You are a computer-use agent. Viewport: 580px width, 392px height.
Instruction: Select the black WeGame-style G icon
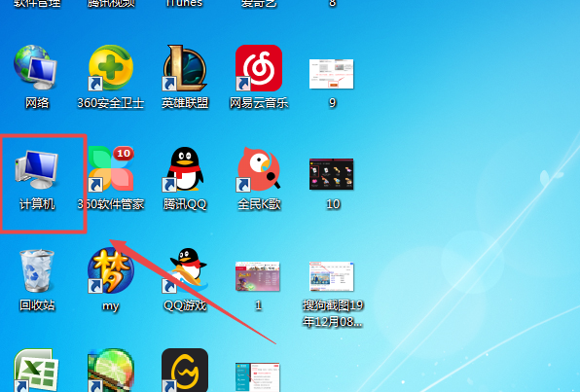pyautogui.click(x=185, y=370)
